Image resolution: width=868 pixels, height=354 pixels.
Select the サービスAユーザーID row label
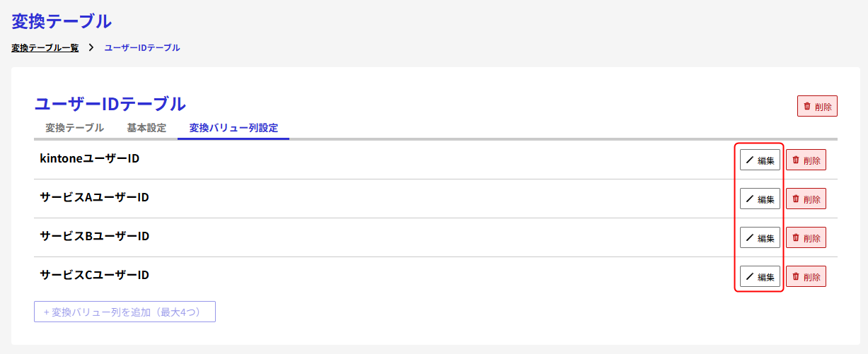click(94, 198)
